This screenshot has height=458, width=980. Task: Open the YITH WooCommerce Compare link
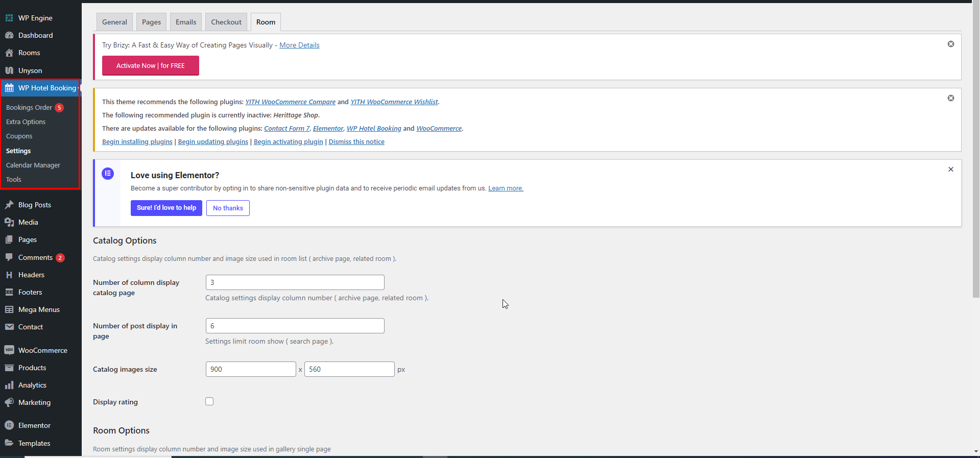tap(291, 102)
